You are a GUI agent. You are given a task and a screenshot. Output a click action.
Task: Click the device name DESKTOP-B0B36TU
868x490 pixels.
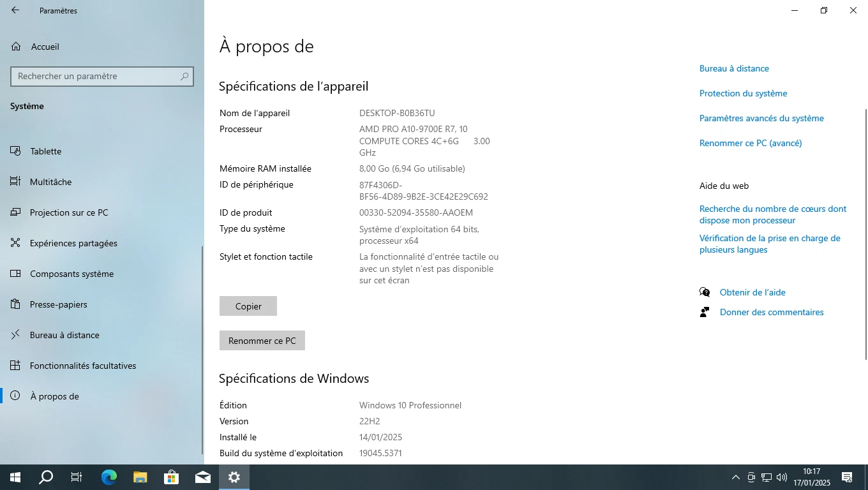397,113
